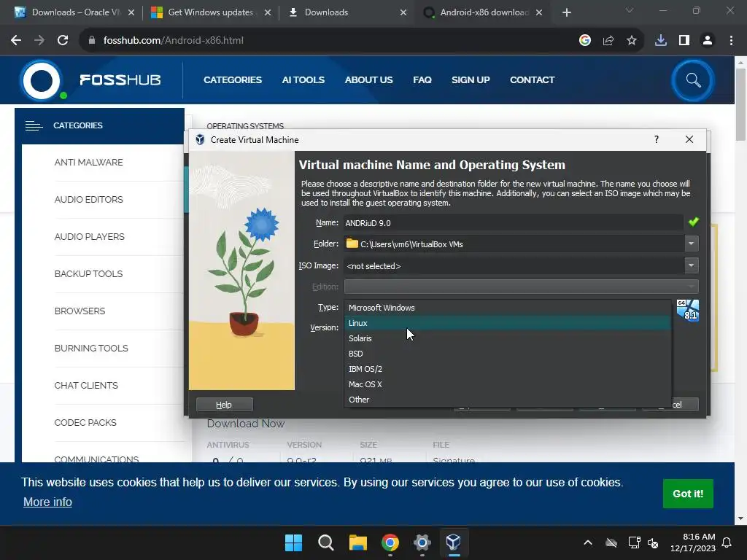Expand the Folder dropdown arrow
Image resolution: width=747 pixels, height=560 pixels.
pyautogui.click(x=692, y=244)
